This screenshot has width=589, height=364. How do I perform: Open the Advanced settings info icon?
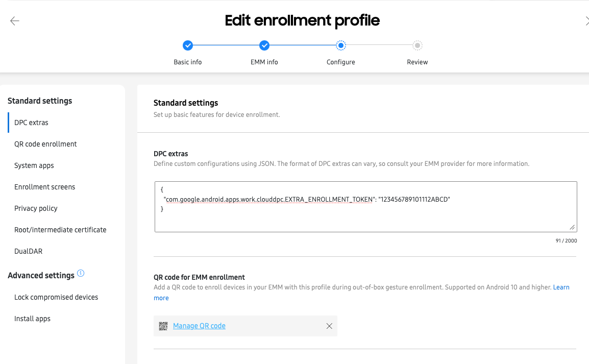click(81, 273)
